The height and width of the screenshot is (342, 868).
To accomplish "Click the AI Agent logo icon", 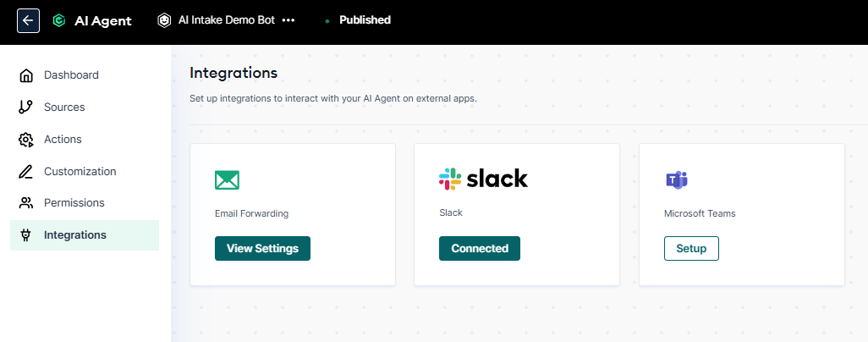I will tap(59, 21).
